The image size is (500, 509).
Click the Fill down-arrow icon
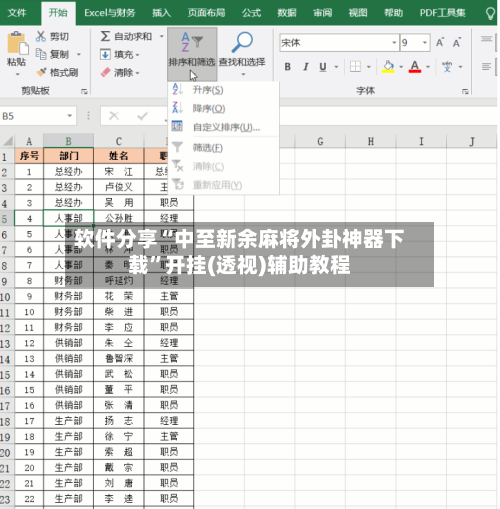[x=105, y=54]
